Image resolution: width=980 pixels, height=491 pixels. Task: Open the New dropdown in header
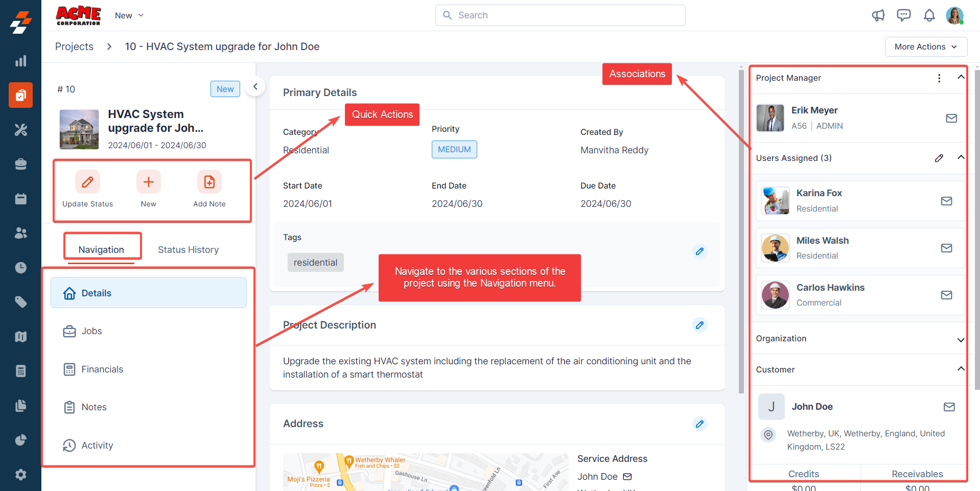click(x=129, y=15)
